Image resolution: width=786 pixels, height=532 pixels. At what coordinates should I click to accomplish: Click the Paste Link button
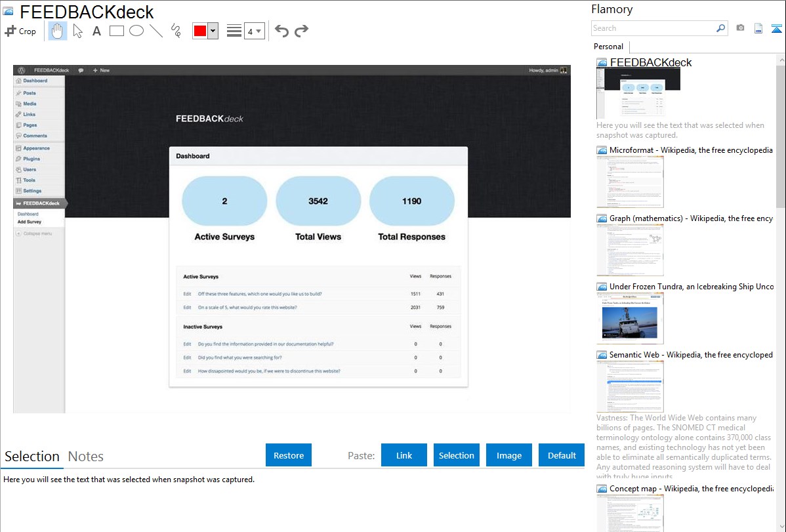404,455
